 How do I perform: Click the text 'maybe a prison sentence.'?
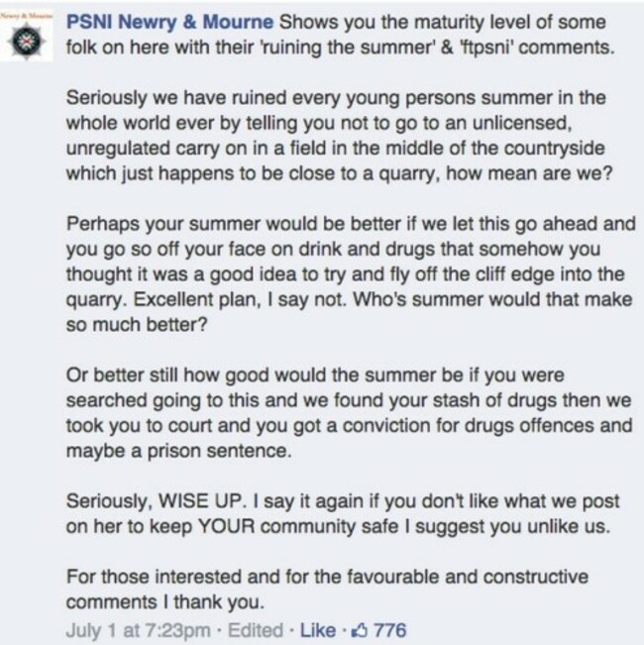[x=179, y=451]
